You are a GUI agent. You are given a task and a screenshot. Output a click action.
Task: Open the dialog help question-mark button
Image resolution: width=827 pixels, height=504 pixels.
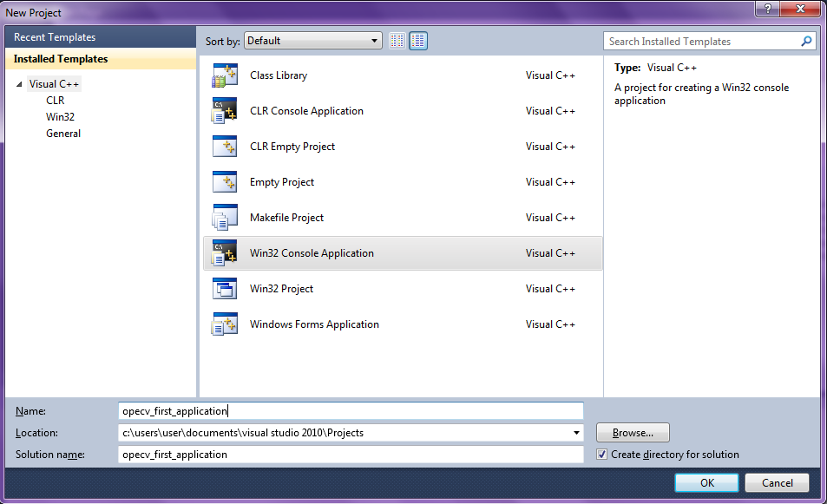[767, 9]
